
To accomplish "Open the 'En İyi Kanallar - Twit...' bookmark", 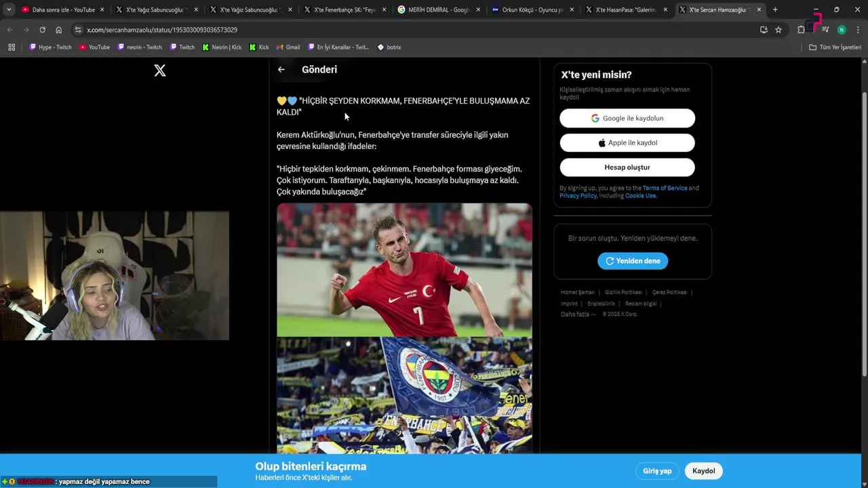I will coord(338,47).
